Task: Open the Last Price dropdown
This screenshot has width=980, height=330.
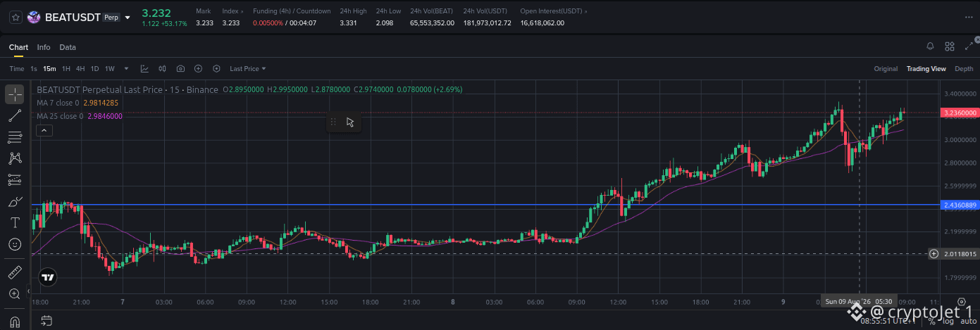Action: tap(247, 69)
